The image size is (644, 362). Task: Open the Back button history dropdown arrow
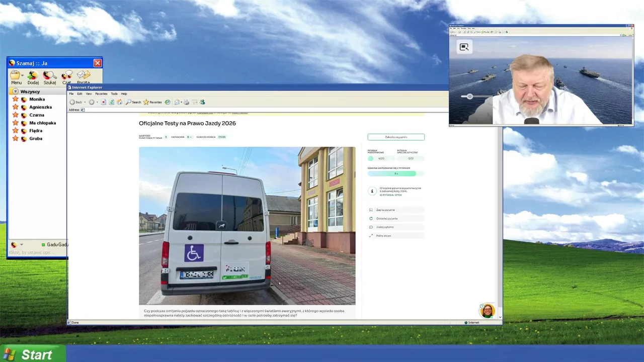pos(85,102)
